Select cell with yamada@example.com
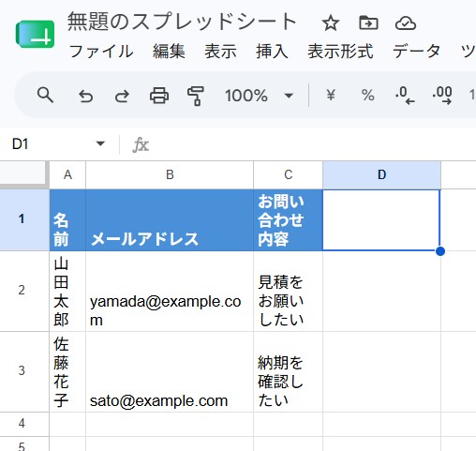This screenshot has height=451, width=476. click(x=170, y=291)
